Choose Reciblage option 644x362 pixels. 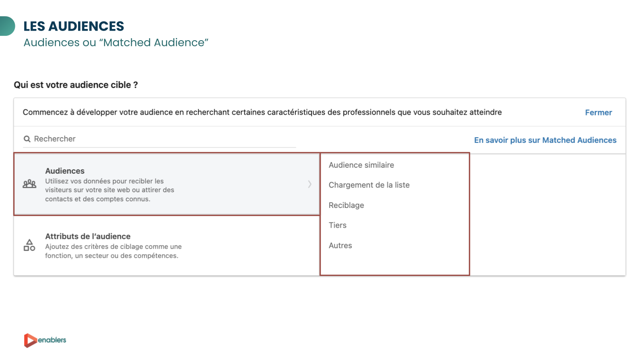[x=346, y=205]
